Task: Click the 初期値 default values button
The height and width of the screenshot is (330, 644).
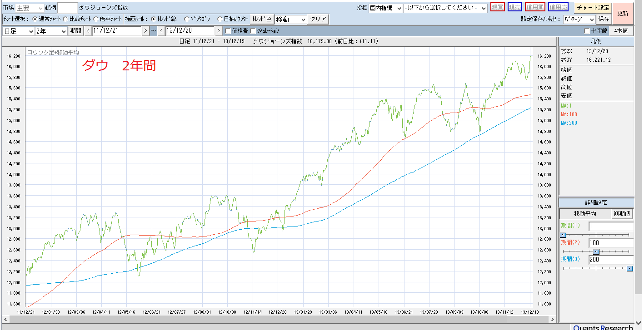Action: point(622,214)
